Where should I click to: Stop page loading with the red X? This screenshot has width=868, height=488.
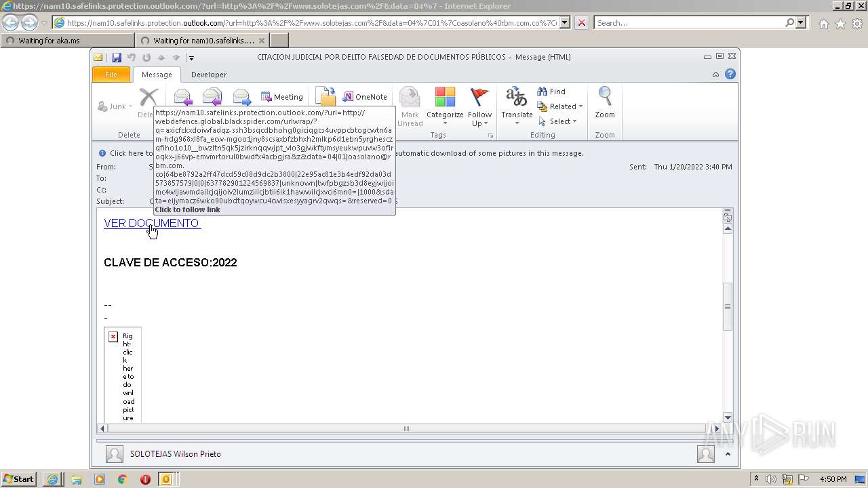pos(582,22)
